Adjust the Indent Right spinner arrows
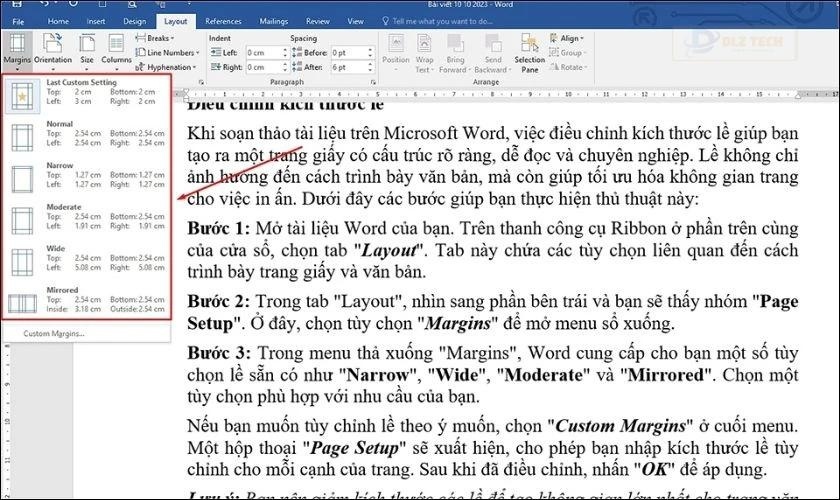This screenshot has height=500, width=840. [285, 67]
